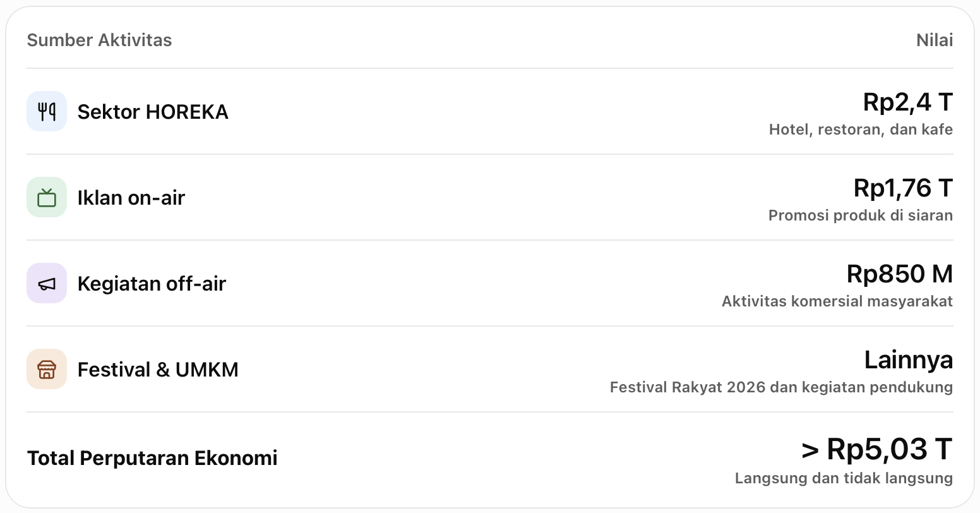Click the Promosi produk di siaran description

coord(861,215)
